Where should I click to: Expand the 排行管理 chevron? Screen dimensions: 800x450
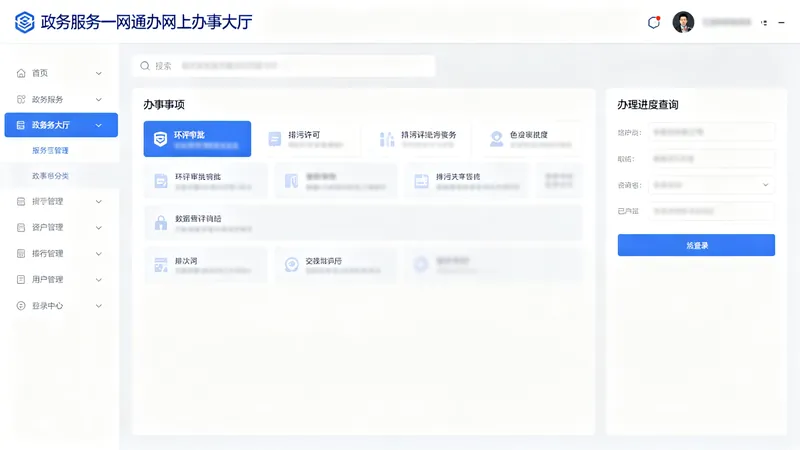[98, 253]
